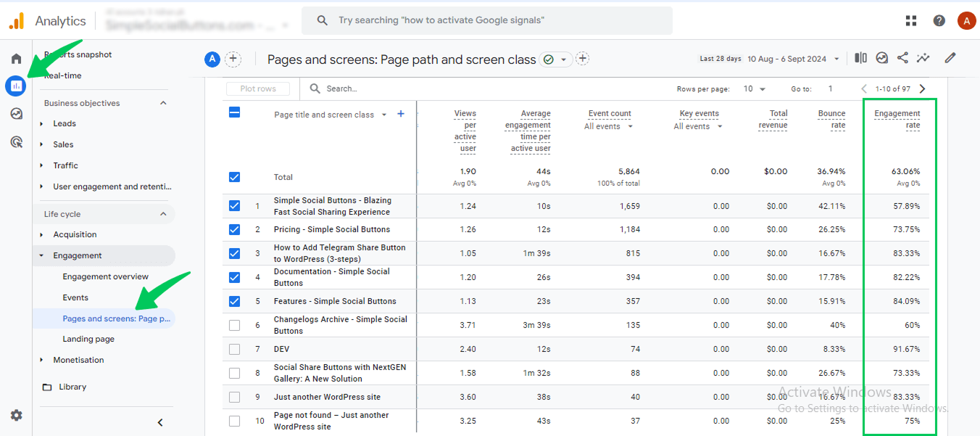Sort by Total revenue column
980x436 pixels.
coord(773,119)
